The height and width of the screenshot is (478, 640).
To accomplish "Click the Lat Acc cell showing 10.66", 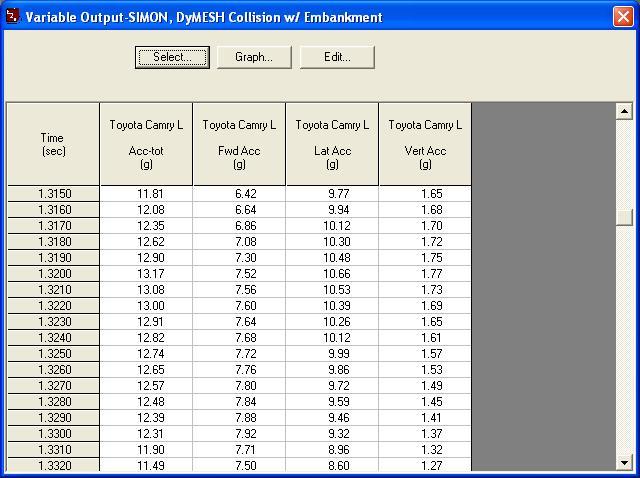I will [332, 275].
